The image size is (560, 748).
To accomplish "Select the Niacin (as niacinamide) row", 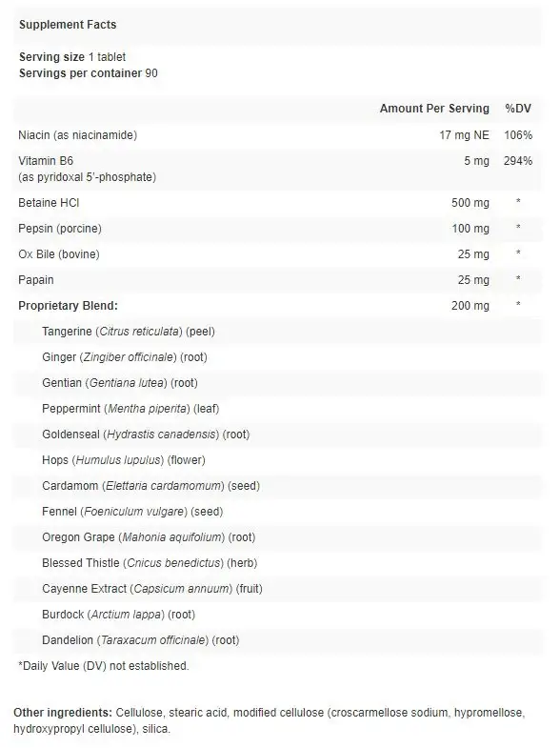I will pyautogui.click(x=277, y=135).
